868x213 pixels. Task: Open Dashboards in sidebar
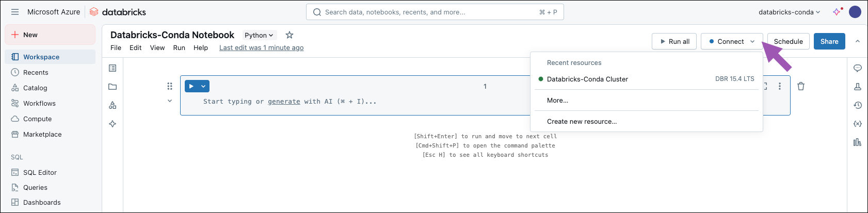tap(50, 202)
